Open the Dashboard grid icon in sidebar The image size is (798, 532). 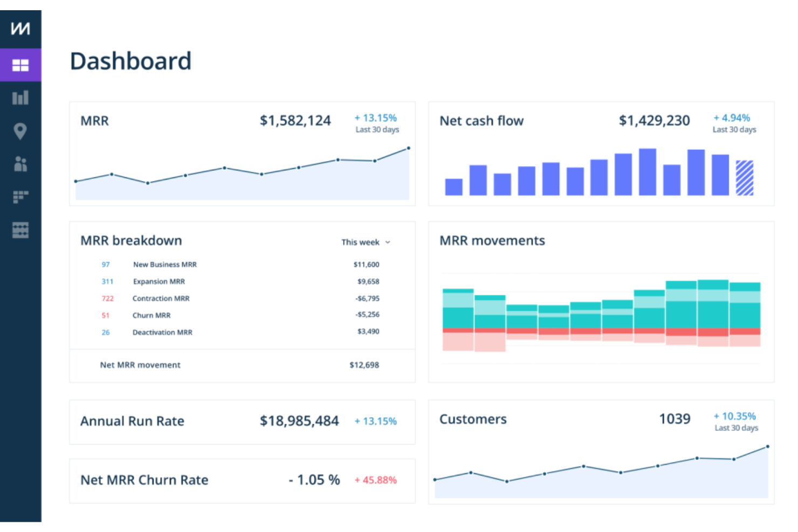click(x=20, y=65)
